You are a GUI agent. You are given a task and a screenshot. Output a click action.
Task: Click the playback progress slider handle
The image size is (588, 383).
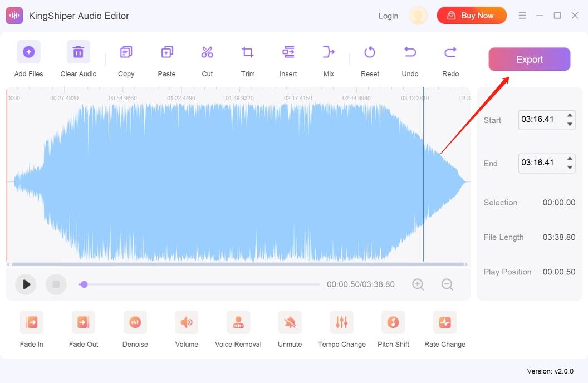tap(84, 284)
